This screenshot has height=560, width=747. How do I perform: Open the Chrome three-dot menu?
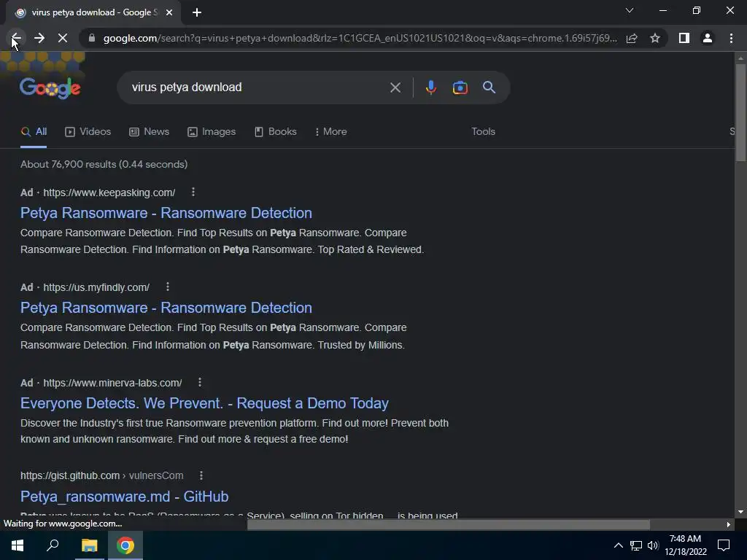tap(731, 38)
